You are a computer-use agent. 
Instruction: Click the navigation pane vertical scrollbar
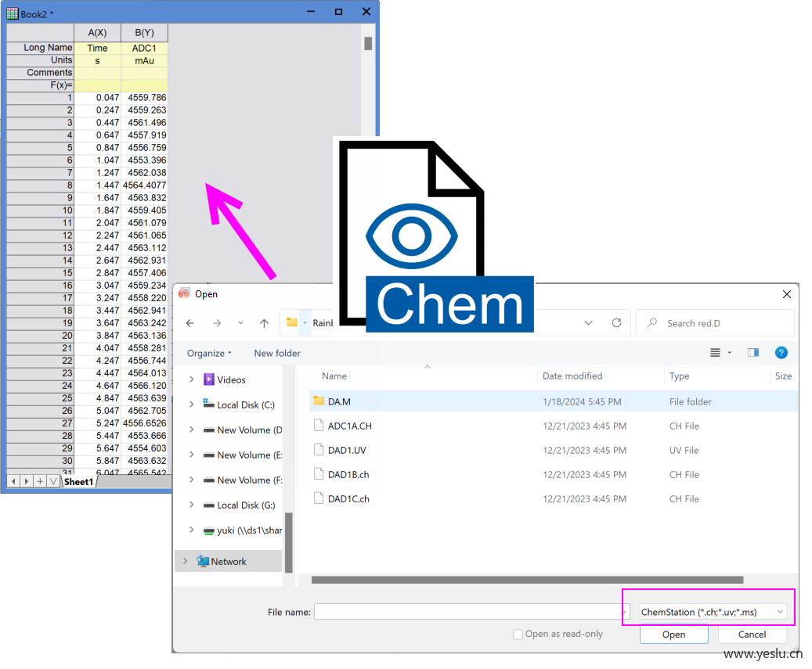(289, 542)
